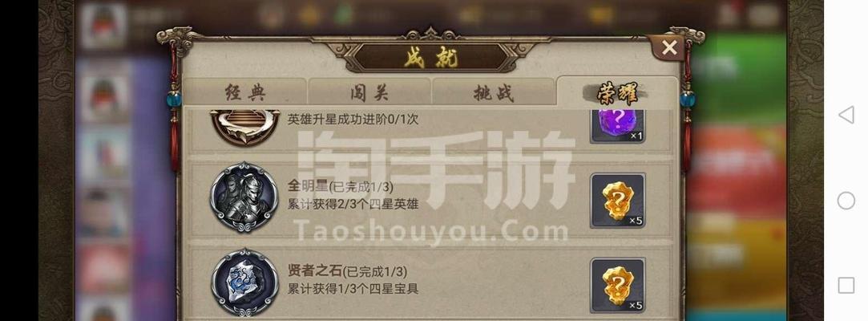868x321 pixels.
Task: Tap the Android recent apps square
Action: tap(846, 286)
